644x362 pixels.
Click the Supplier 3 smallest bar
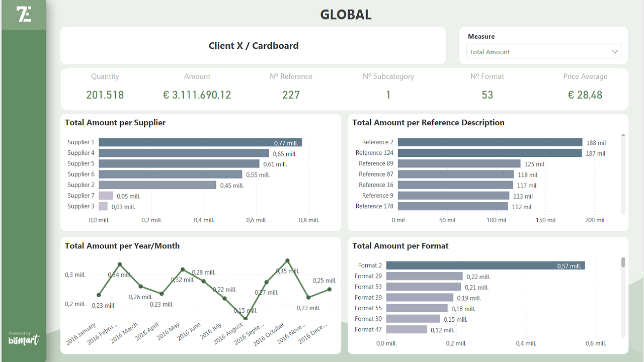[x=103, y=207]
